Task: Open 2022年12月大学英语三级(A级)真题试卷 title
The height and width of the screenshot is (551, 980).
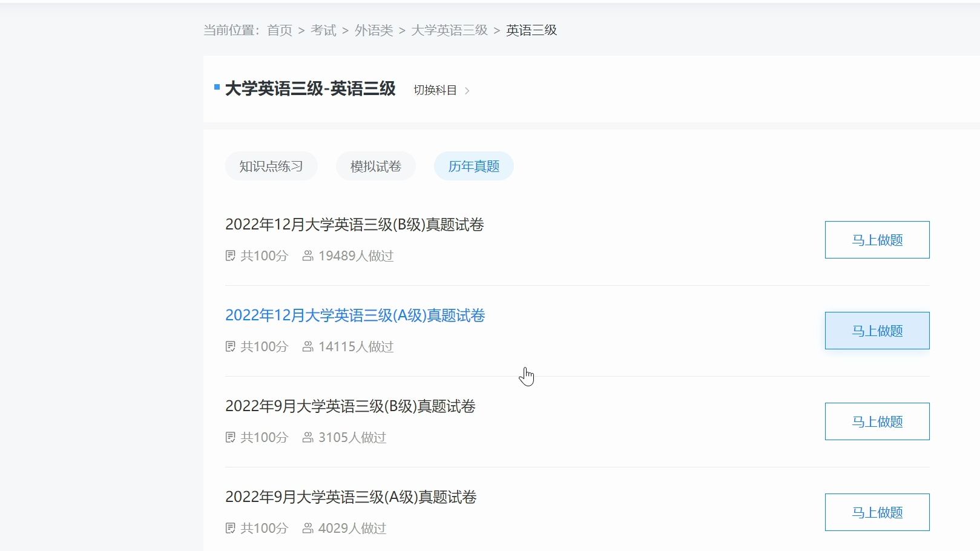Action: click(355, 315)
